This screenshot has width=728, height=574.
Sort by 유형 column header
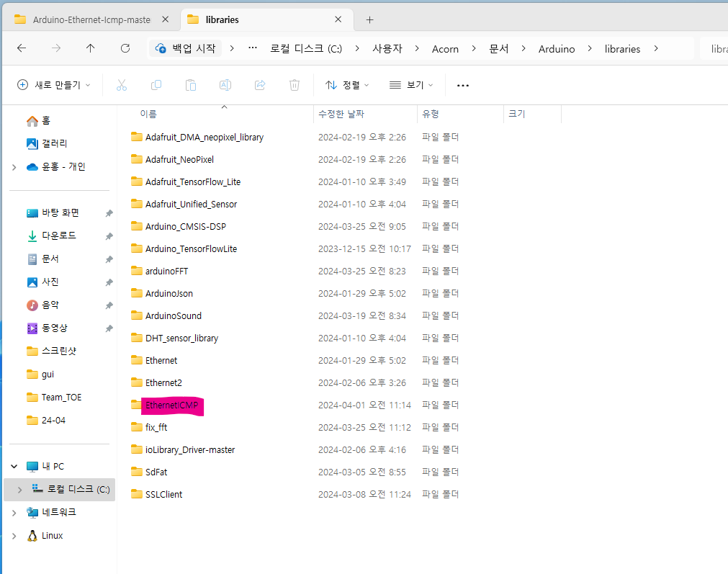click(430, 114)
